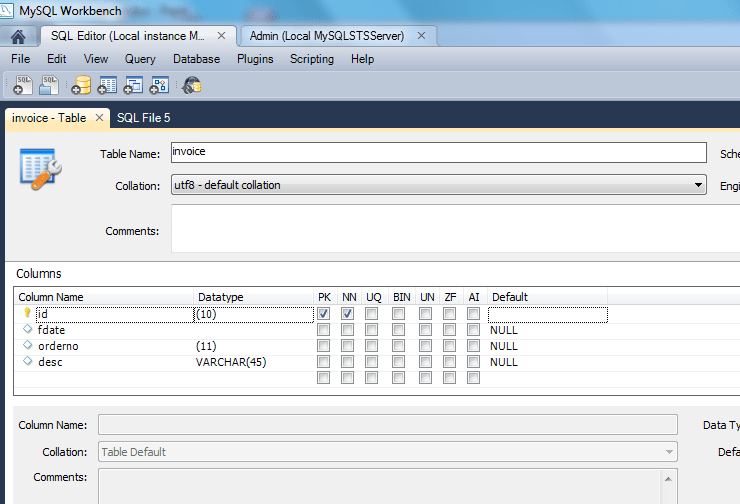
Task: Open the Database menu
Action: pyautogui.click(x=196, y=59)
